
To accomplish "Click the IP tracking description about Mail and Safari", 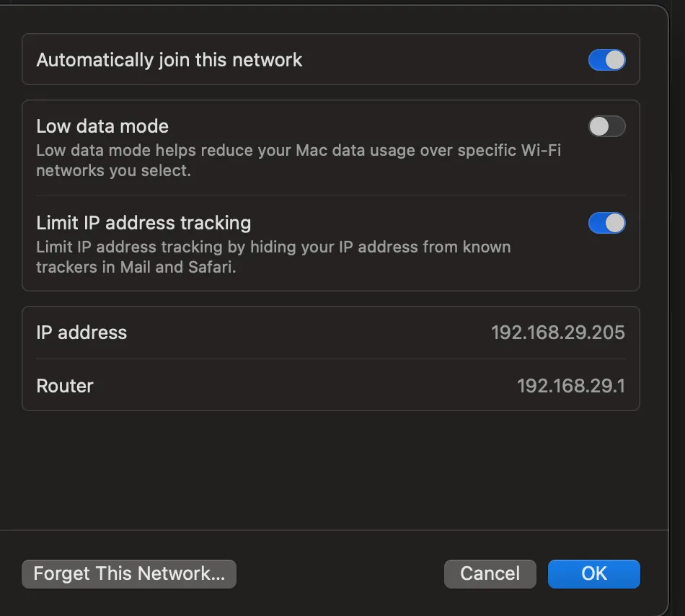I will tap(273, 257).
